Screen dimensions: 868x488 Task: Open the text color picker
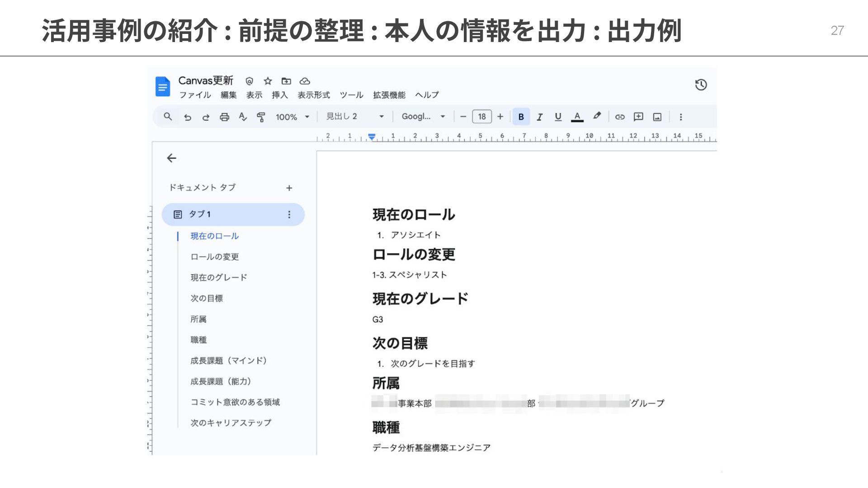(577, 117)
